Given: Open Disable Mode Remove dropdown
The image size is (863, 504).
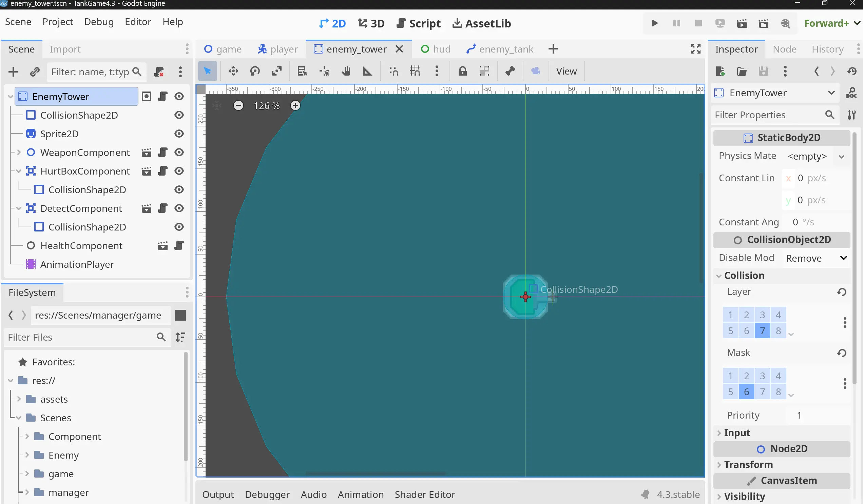Looking at the screenshot, I should (x=816, y=258).
